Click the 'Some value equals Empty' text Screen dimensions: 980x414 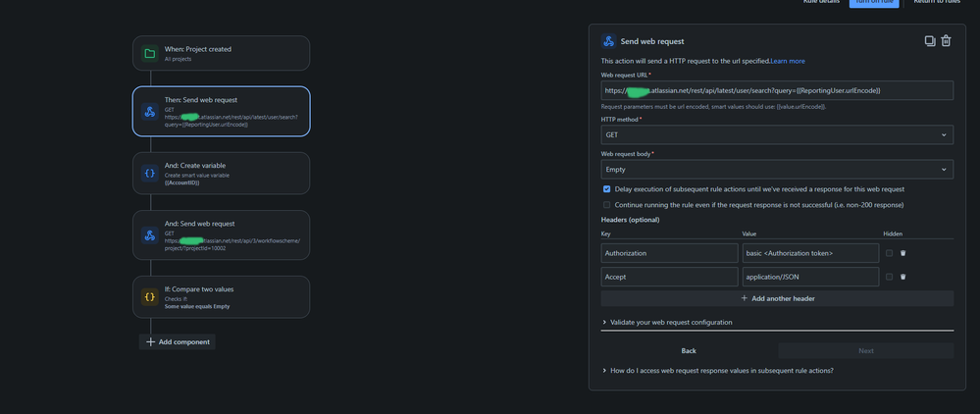point(197,306)
